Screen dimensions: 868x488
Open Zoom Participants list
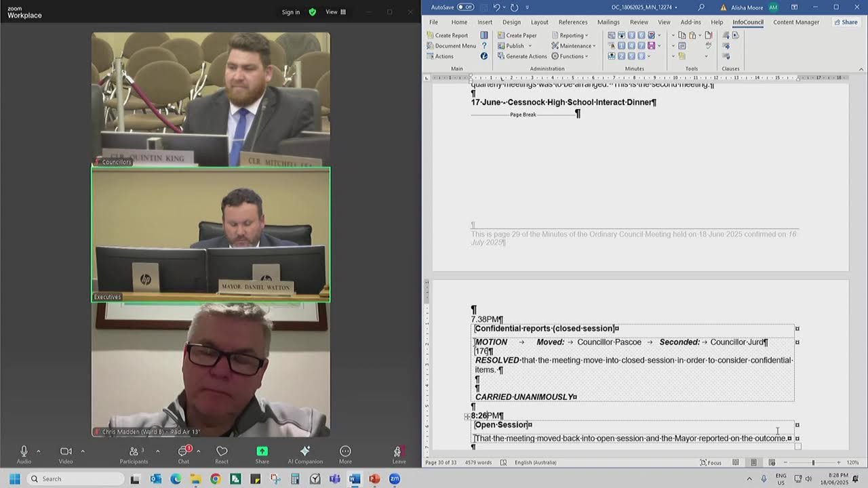click(134, 454)
